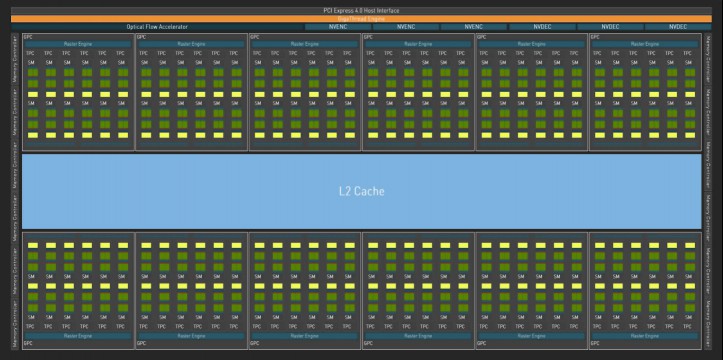Image resolution: width=723 pixels, height=360 pixels.
Task: Click the PCI Express 4.0 Host Interface bar
Action: point(361,11)
